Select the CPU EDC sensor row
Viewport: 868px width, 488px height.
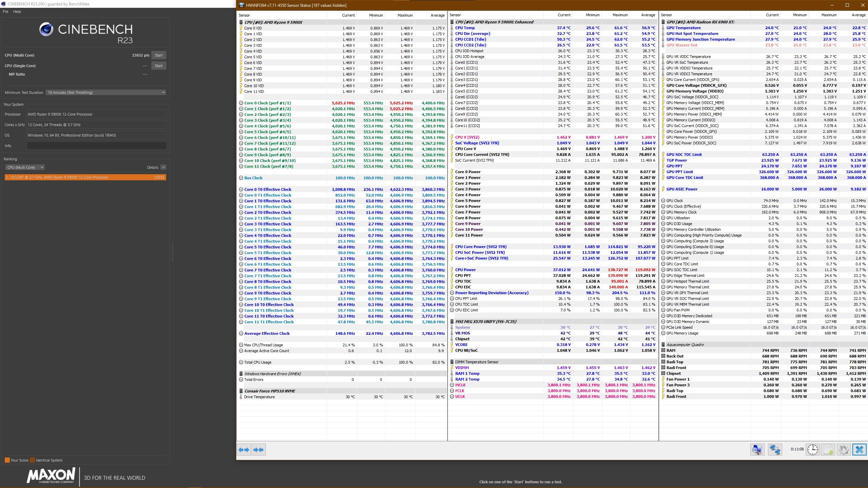click(x=553, y=287)
